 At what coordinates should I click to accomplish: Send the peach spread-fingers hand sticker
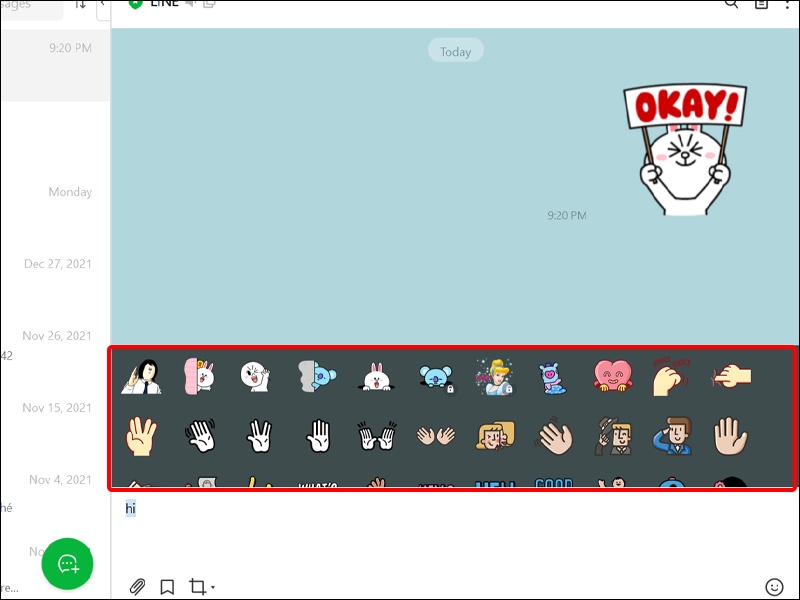tap(141, 436)
